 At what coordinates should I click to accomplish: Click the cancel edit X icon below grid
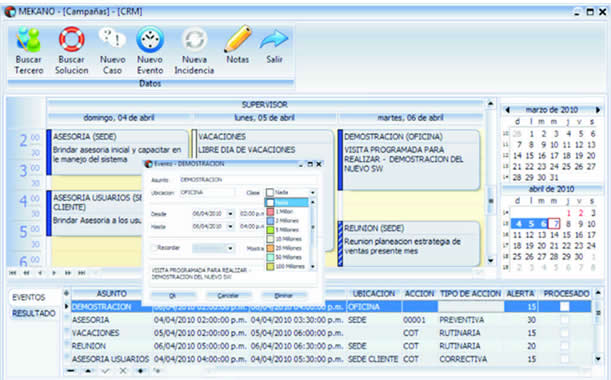click(123, 371)
